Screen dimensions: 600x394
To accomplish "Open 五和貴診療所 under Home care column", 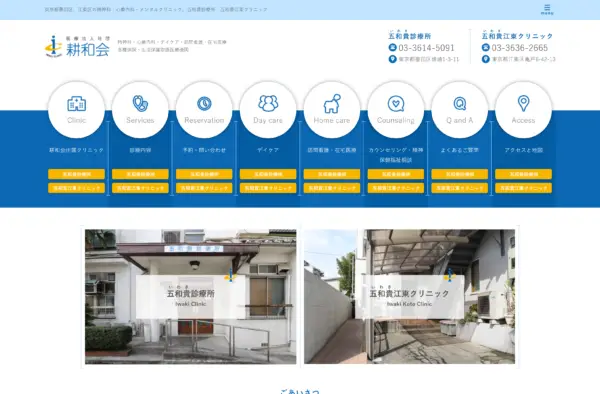I will click(x=332, y=174).
